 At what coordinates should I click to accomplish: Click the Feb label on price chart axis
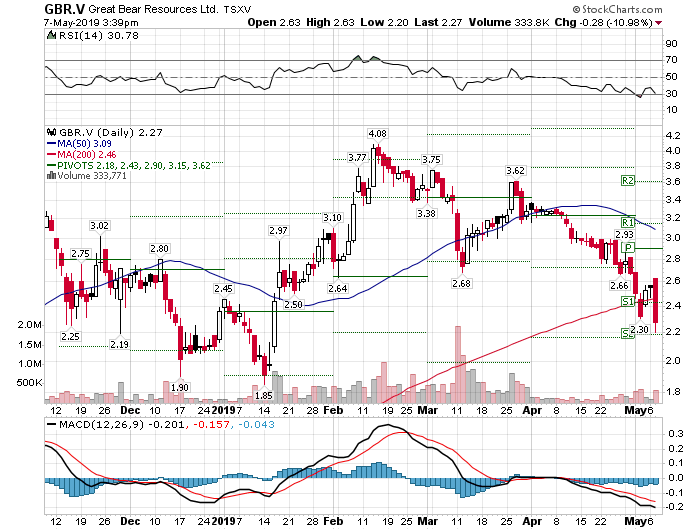(333, 410)
